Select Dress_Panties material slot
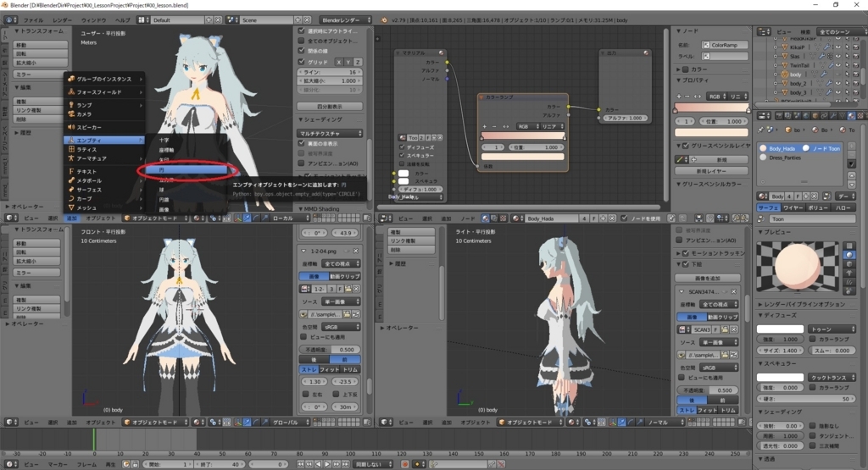 point(800,158)
